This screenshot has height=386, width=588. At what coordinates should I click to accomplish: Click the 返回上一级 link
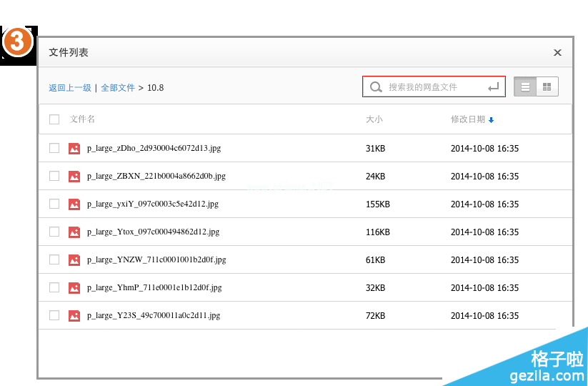[70, 88]
